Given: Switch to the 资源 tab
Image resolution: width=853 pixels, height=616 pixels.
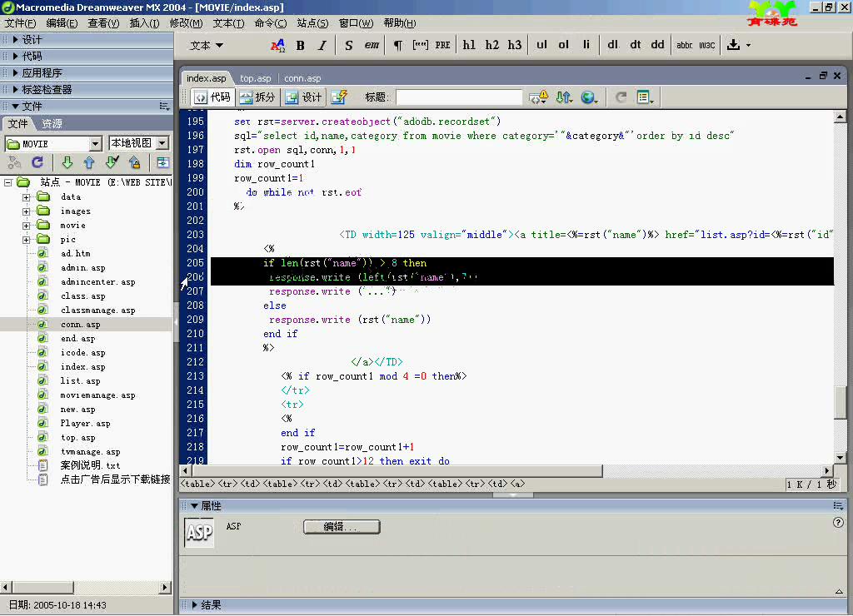Looking at the screenshot, I should 52,123.
